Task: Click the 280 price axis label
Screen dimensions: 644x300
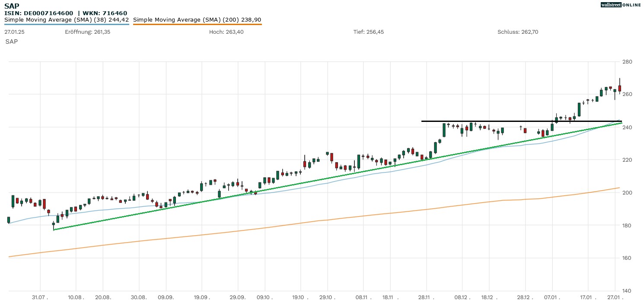Action: coord(627,62)
